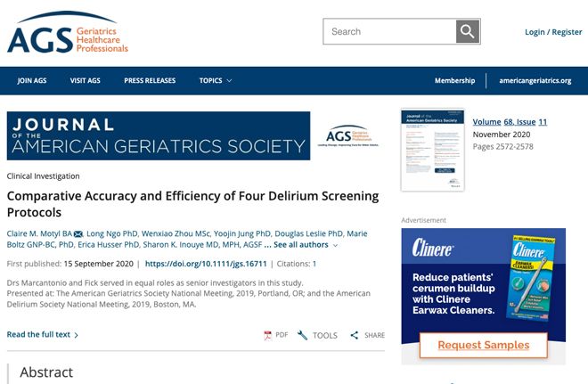The width and height of the screenshot is (588, 384).
Task: Click the Journal of the American Geriatrics Society banner
Action: pyautogui.click(x=159, y=135)
